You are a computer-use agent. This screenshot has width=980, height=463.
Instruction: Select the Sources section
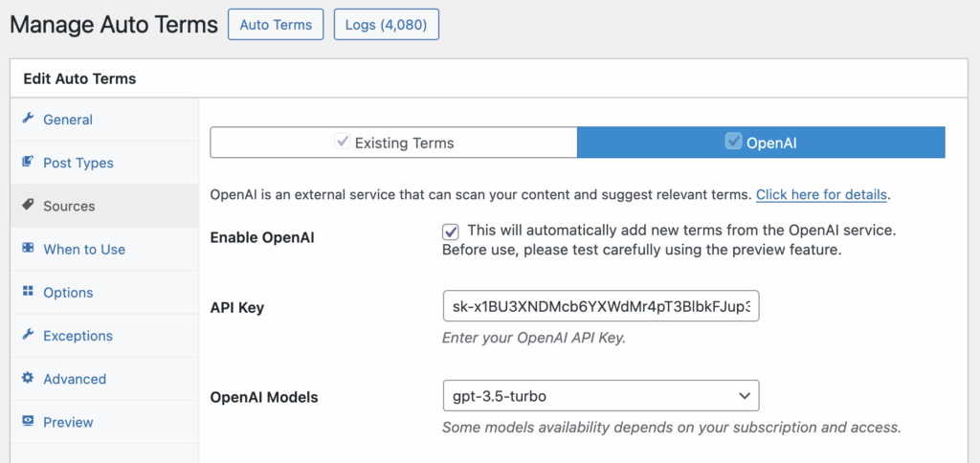point(104,206)
